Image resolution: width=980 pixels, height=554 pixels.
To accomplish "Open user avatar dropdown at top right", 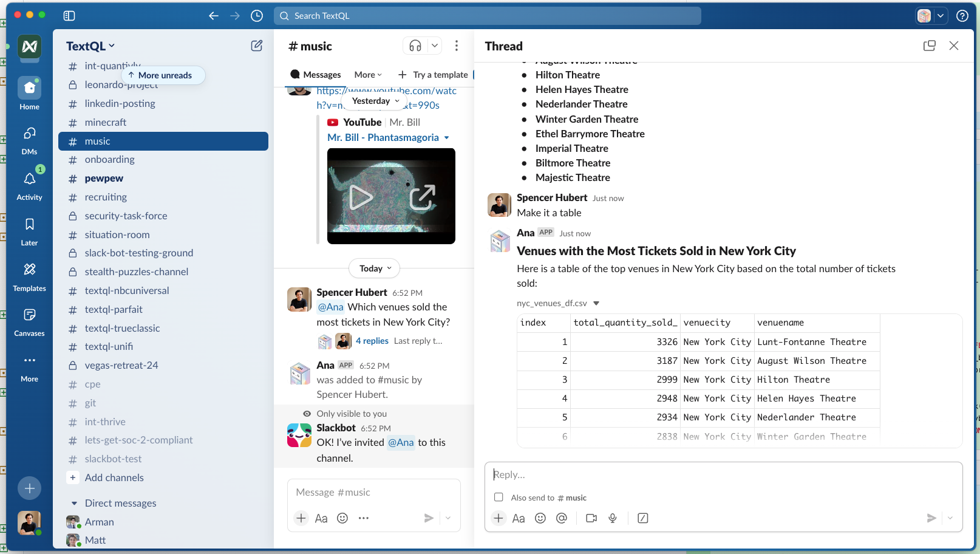I will click(x=941, y=16).
